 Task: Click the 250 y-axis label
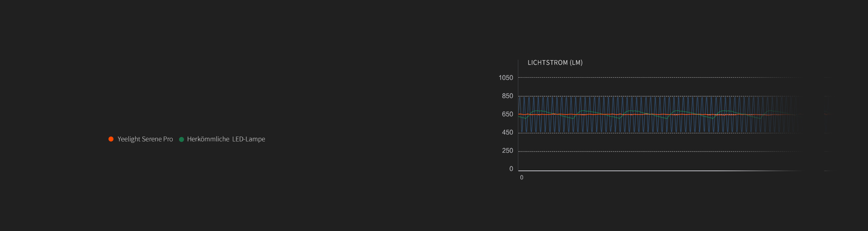507,151
